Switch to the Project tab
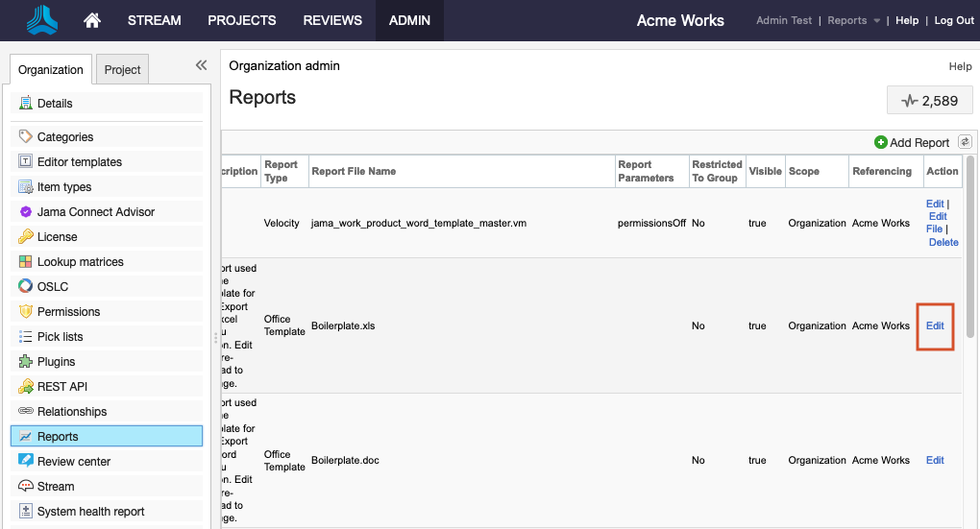This screenshot has height=529, width=980. click(122, 69)
